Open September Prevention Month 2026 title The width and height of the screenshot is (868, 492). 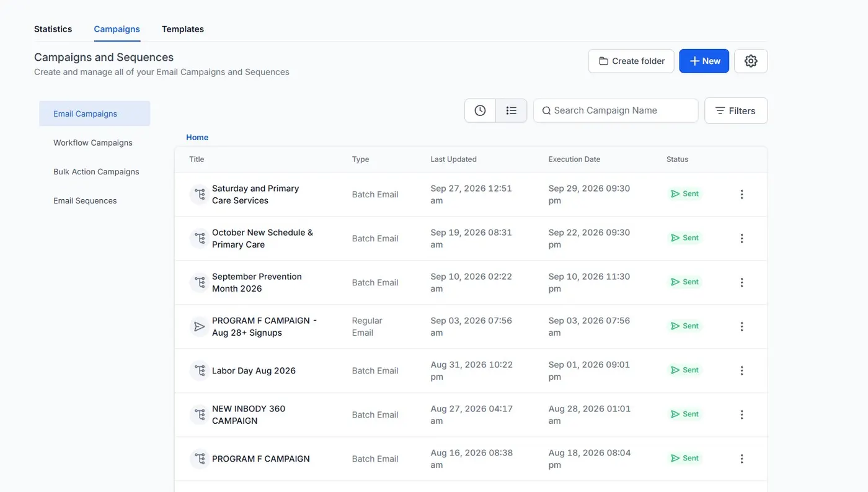257,282
